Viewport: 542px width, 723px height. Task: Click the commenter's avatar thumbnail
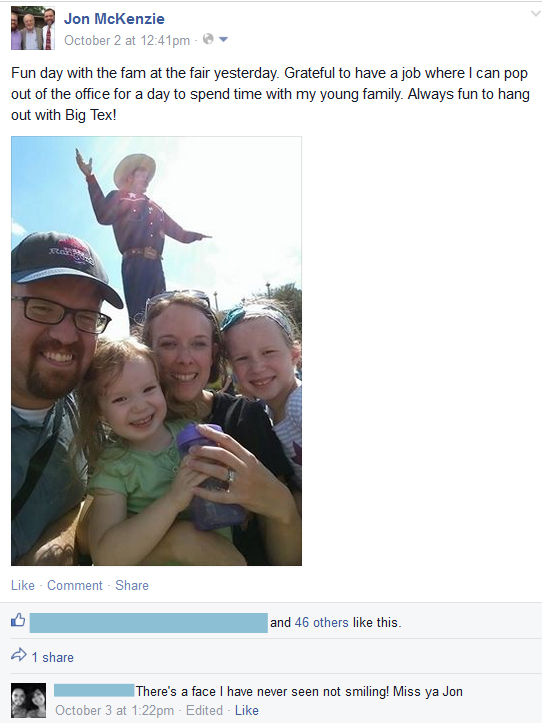coord(29,700)
